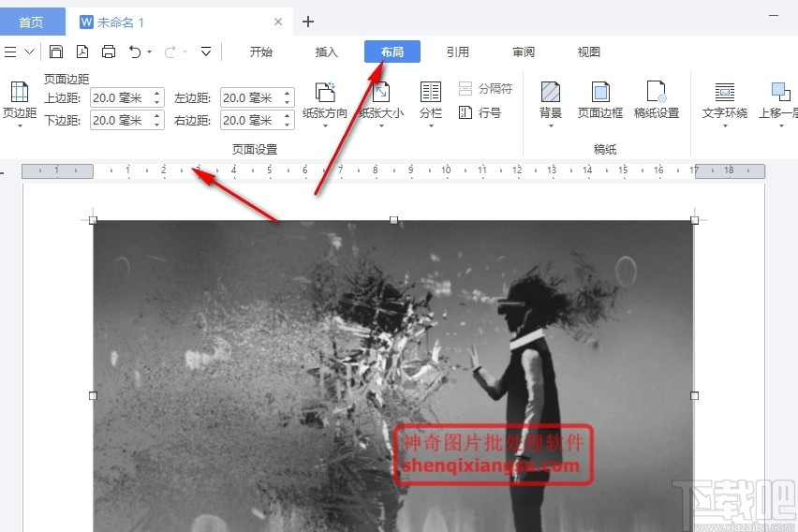Open the 开始 ribbon tab
Image resolution: width=798 pixels, height=532 pixels.
[x=261, y=52]
